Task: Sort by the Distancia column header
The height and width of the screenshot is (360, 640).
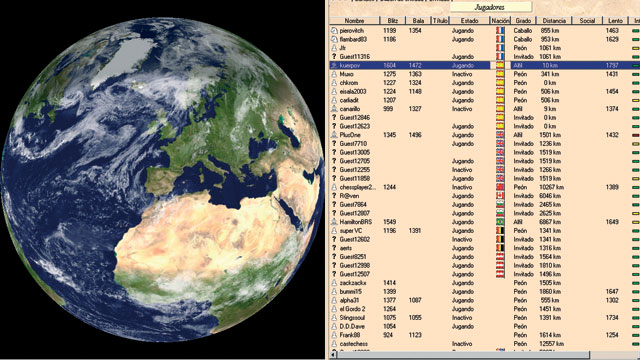Action: tap(554, 20)
